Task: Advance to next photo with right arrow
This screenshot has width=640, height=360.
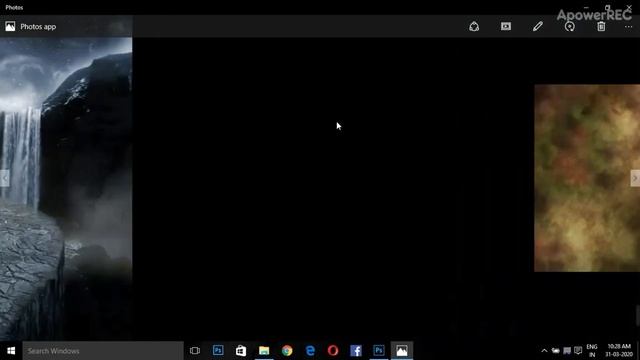Action: (x=635, y=178)
